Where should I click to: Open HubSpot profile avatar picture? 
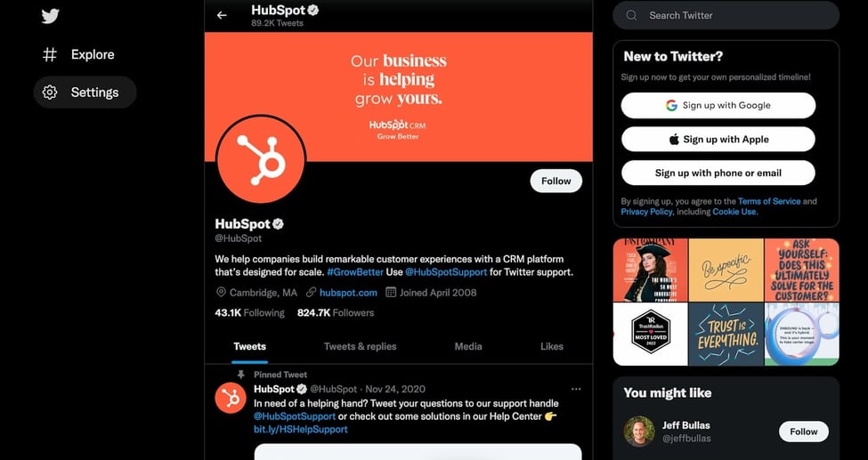[260, 160]
